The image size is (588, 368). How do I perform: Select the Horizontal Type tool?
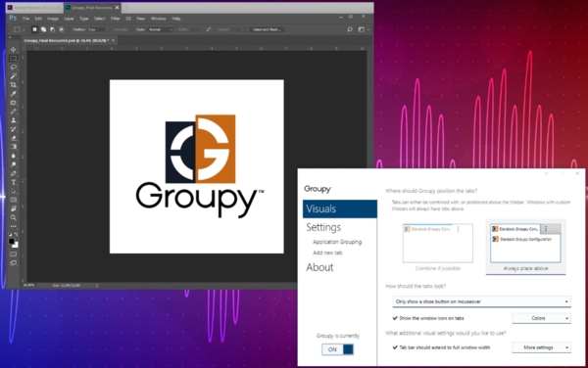(x=14, y=183)
